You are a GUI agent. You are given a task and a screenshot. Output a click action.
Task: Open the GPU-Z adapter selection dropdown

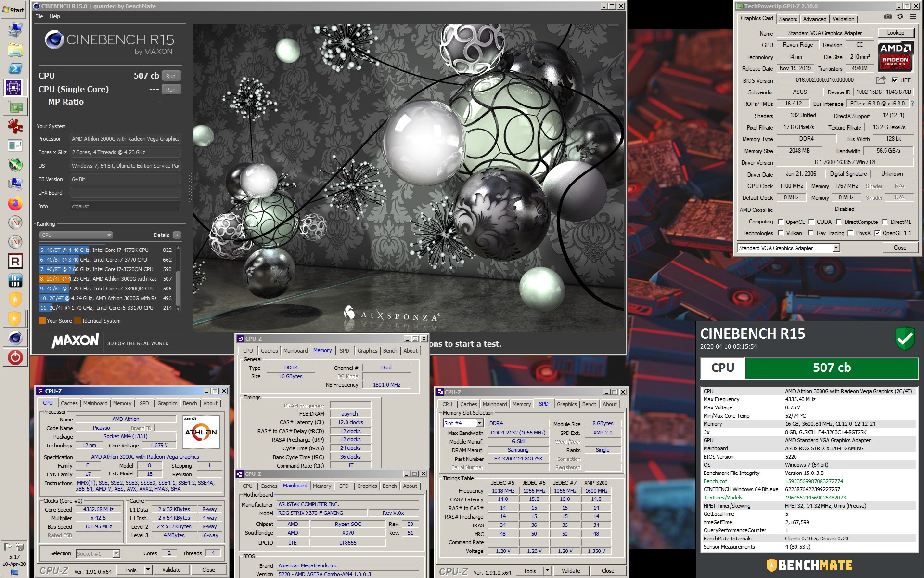tap(836, 248)
